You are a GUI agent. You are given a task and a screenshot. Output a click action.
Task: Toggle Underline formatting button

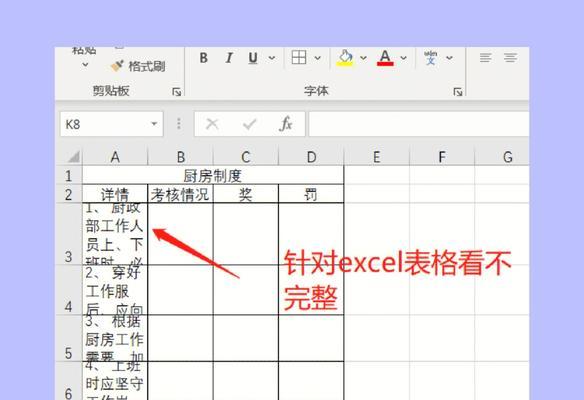coord(253,58)
